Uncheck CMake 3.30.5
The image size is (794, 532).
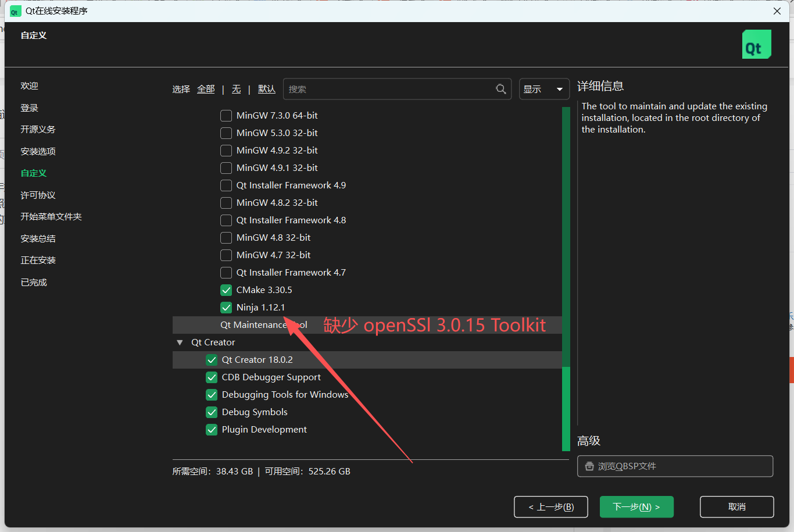(226, 290)
